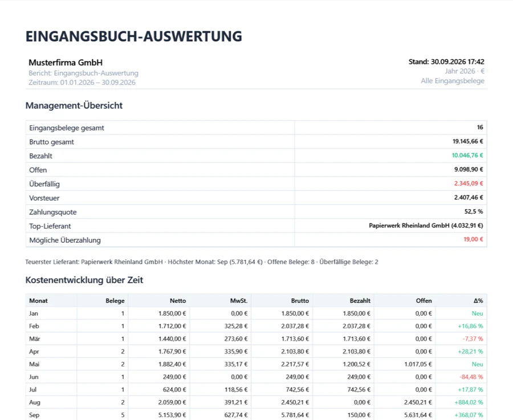Click the MwSt. column header
Screen dimensions: 513x420
point(238,300)
